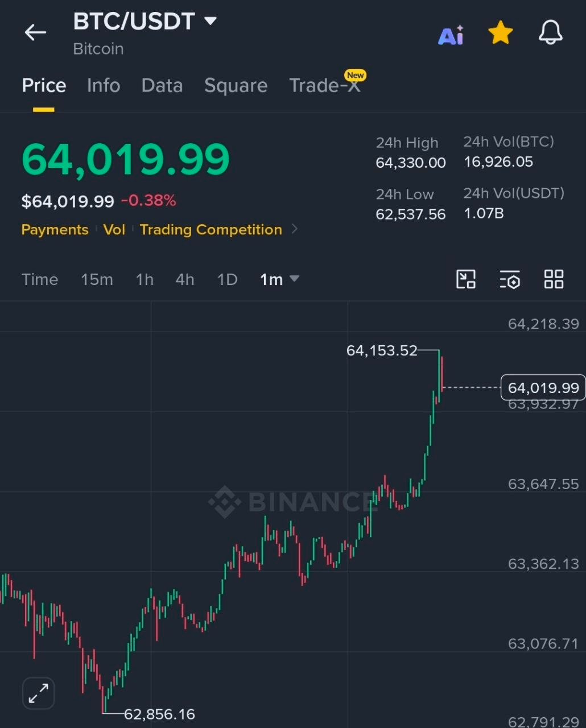Select the 4h chart interval
The height and width of the screenshot is (728, 586).
(185, 279)
